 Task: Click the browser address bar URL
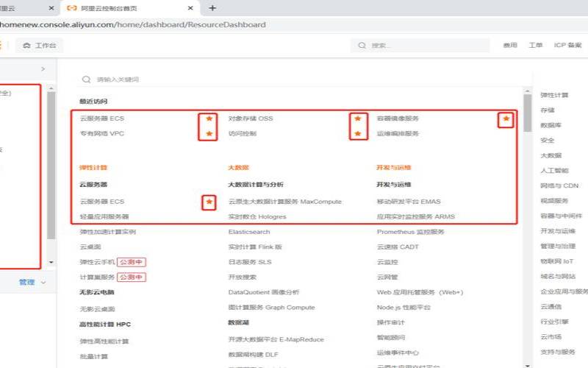(132, 25)
